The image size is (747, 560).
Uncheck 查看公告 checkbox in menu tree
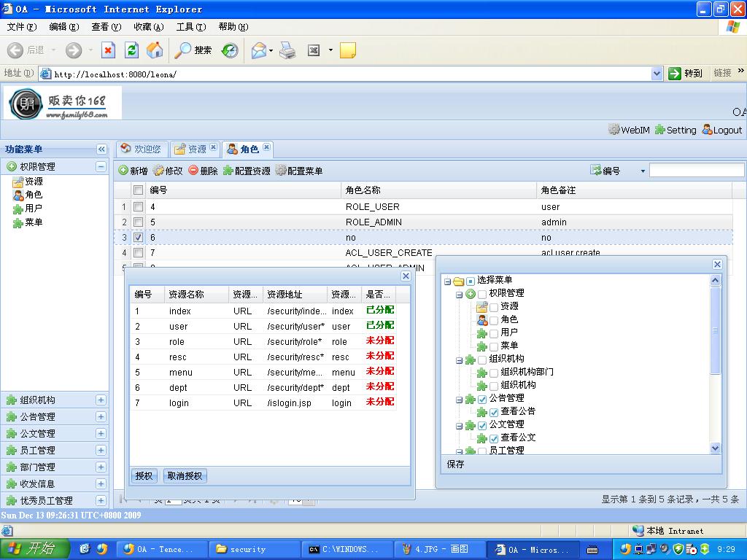click(494, 412)
